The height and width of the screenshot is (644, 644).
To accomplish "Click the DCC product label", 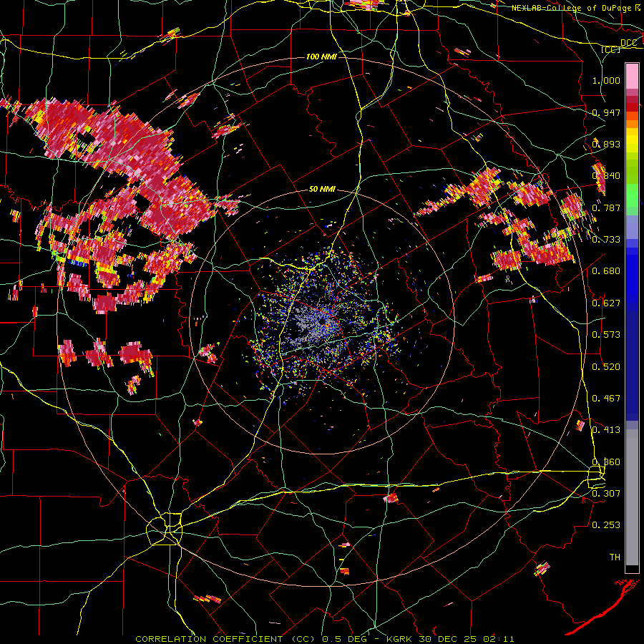I will (628, 43).
